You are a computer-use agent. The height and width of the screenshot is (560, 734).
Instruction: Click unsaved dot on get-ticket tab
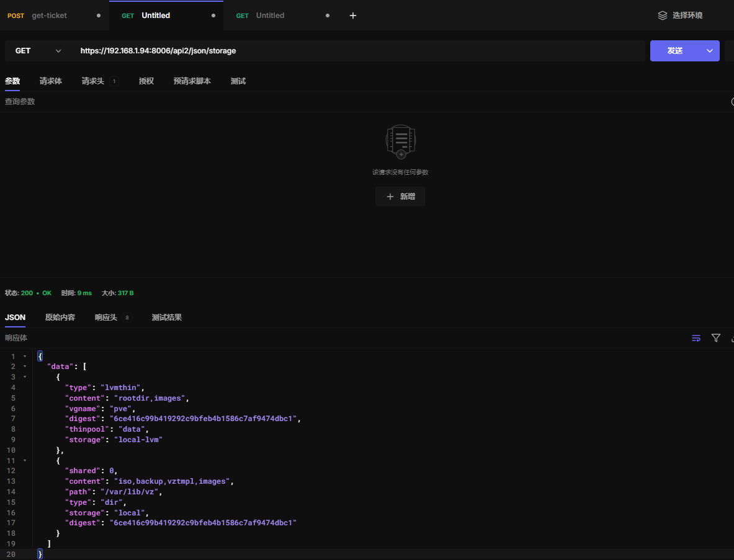pos(99,16)
